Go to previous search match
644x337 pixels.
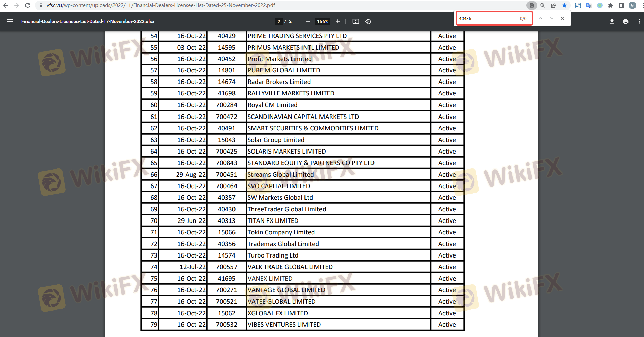coord(540,18)
